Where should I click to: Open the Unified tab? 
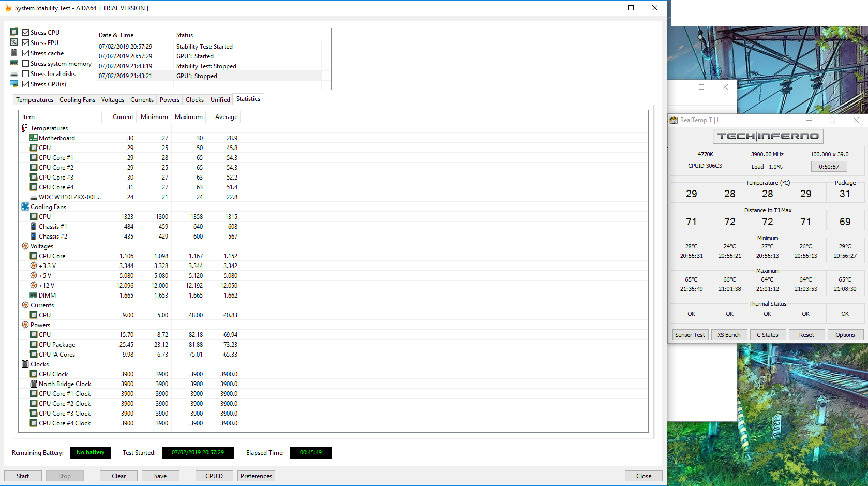[220, 100]
